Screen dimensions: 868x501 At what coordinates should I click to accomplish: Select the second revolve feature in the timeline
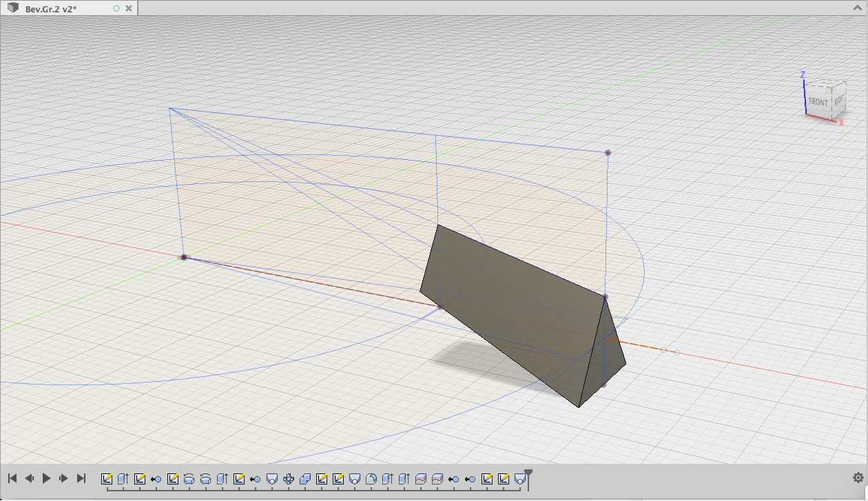click(x=206, y=478)
